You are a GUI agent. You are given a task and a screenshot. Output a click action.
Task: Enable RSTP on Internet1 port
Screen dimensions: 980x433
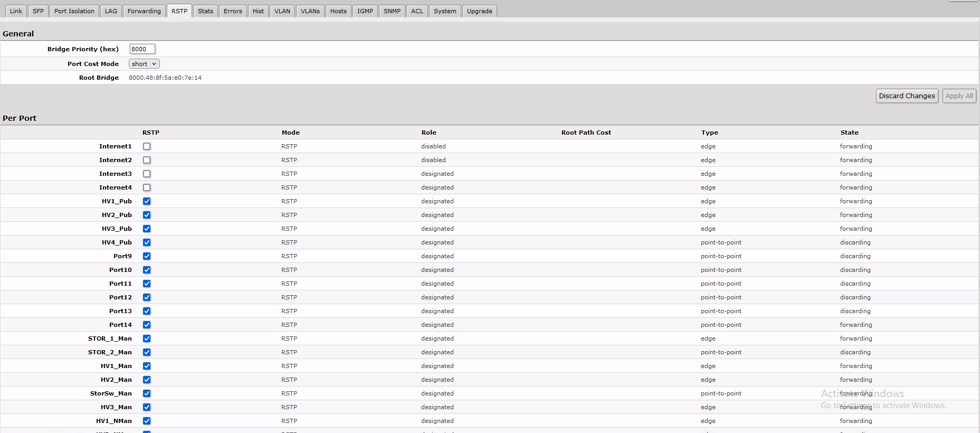pyautogui.click(x=147, y=146)
